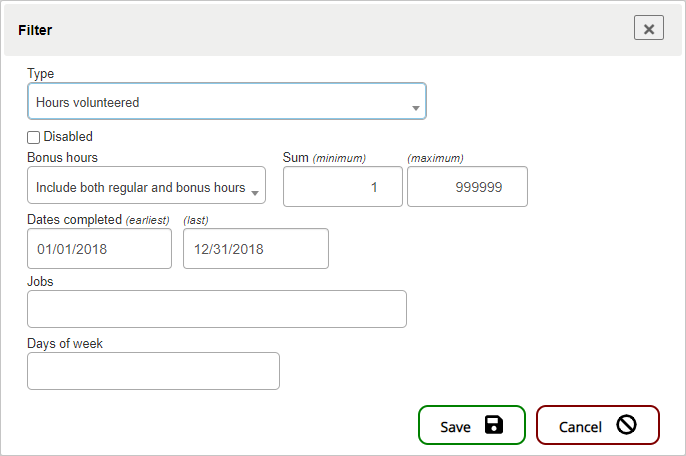Click the Sum maximum field containing 999999
This screenshot has height=456, width=686.
467,187
